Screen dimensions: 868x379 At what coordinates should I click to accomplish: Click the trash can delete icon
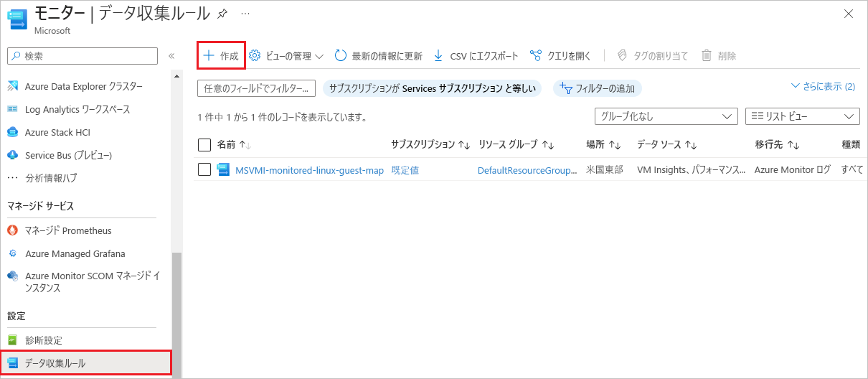(x=707, y=55)
